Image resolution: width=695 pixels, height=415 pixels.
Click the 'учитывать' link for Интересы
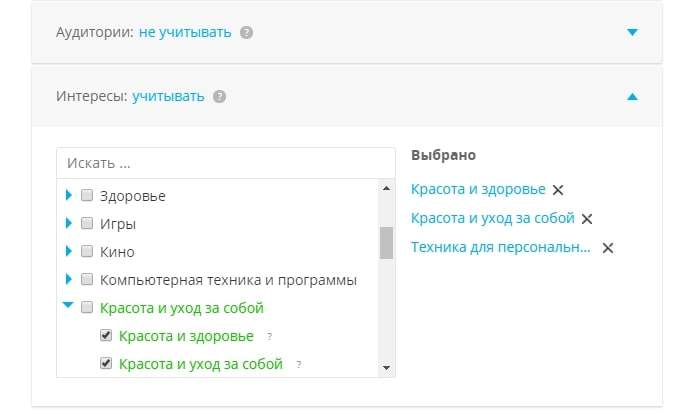[x=168, y=97]
